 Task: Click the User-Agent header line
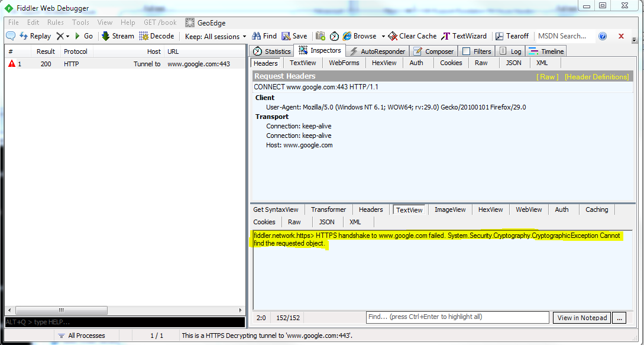click(396, 107)
